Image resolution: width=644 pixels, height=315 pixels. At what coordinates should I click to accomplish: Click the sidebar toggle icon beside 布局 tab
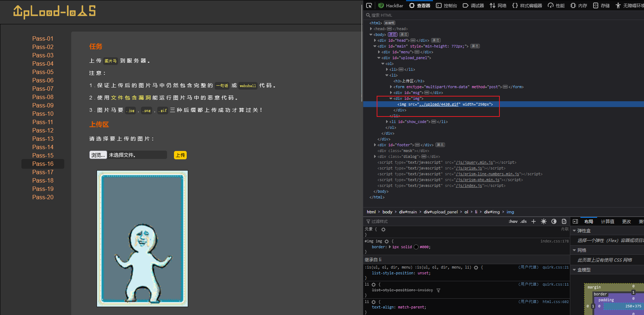coord(575,221)
